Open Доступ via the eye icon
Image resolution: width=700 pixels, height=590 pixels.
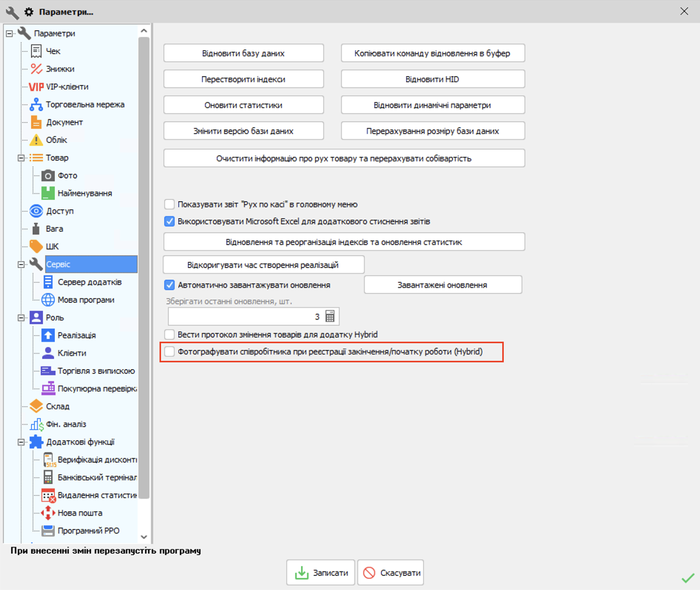tap(36, 211)
